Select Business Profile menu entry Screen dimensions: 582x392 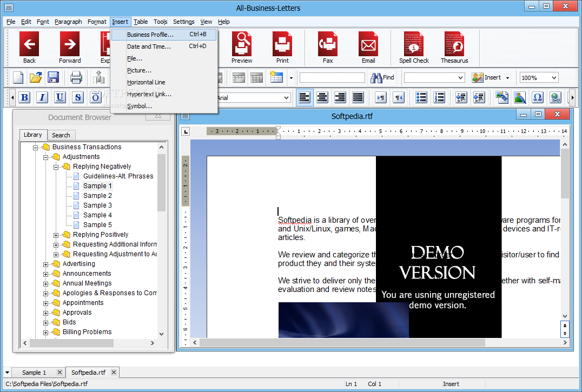pos(164,35)
